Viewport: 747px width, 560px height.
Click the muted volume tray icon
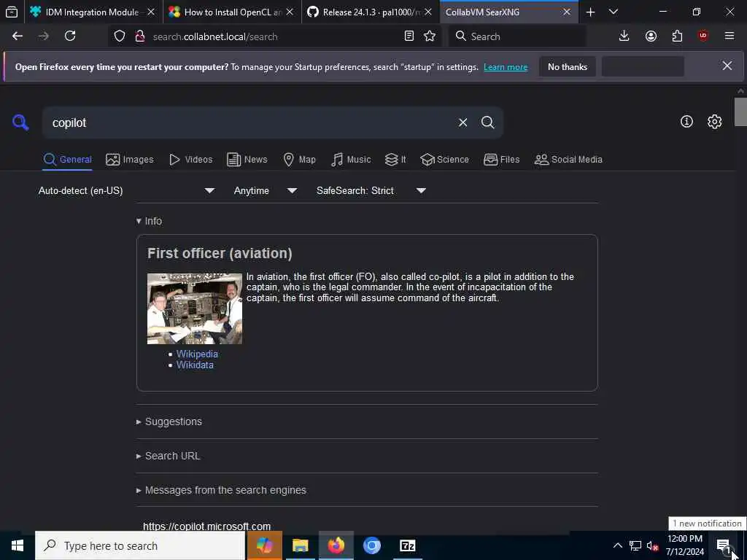652,545
